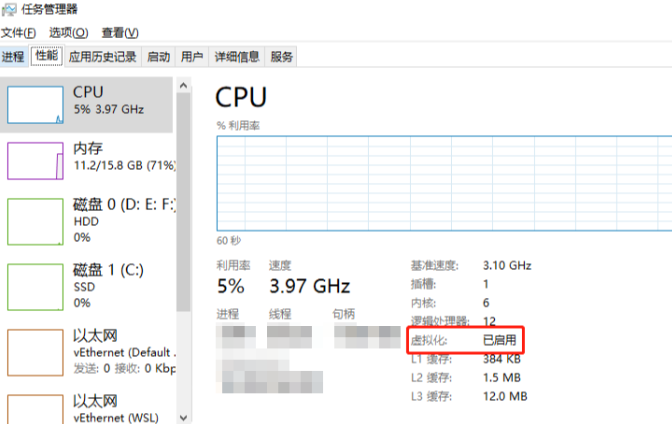Select the 以太网 vEthernet (Default) thumbnail

(x=36, y=350)
